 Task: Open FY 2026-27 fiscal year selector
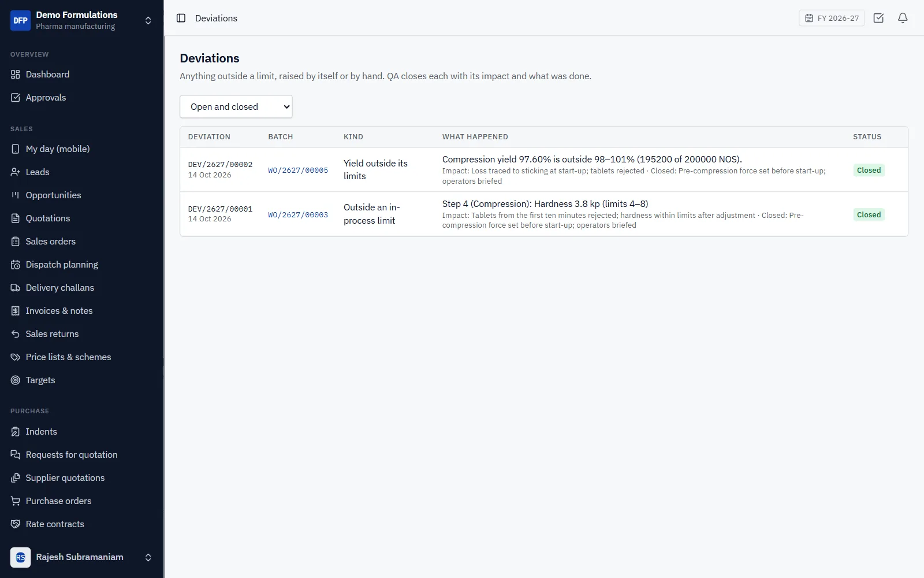(x=832, y=18)
